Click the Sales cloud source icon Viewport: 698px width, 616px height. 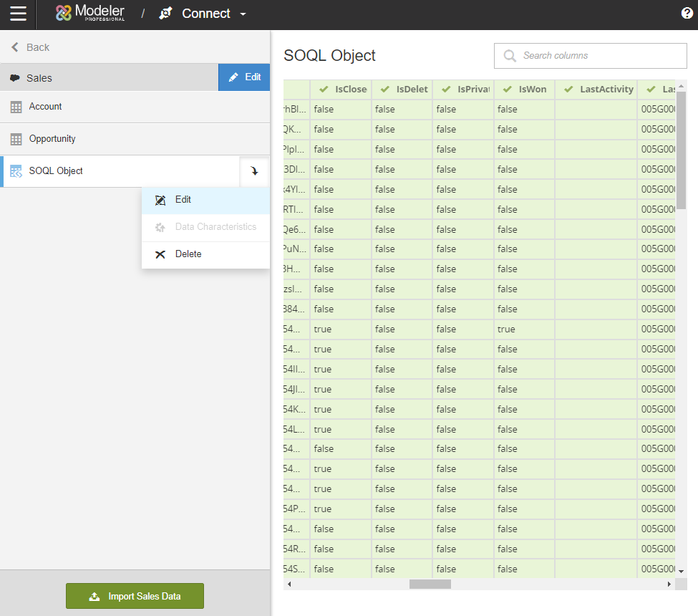click(15, 78)
